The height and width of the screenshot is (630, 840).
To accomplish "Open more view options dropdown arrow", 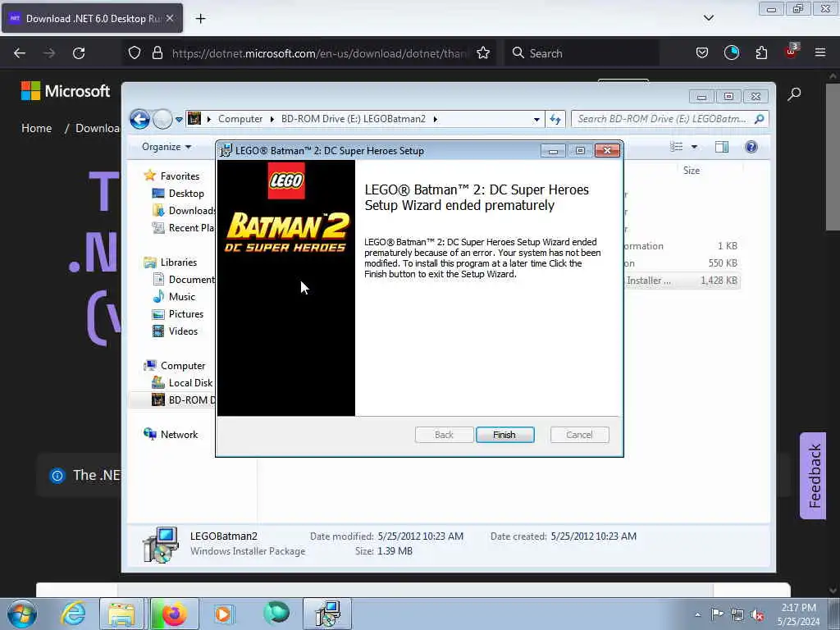I will pos(694,147).
